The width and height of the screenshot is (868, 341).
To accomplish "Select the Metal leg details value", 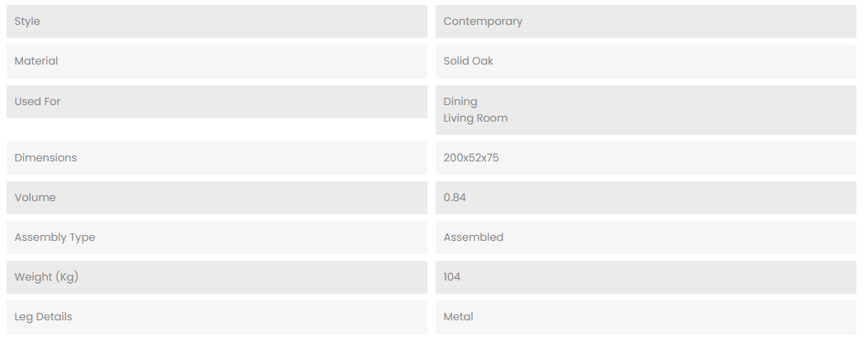I will click(458, 317).
